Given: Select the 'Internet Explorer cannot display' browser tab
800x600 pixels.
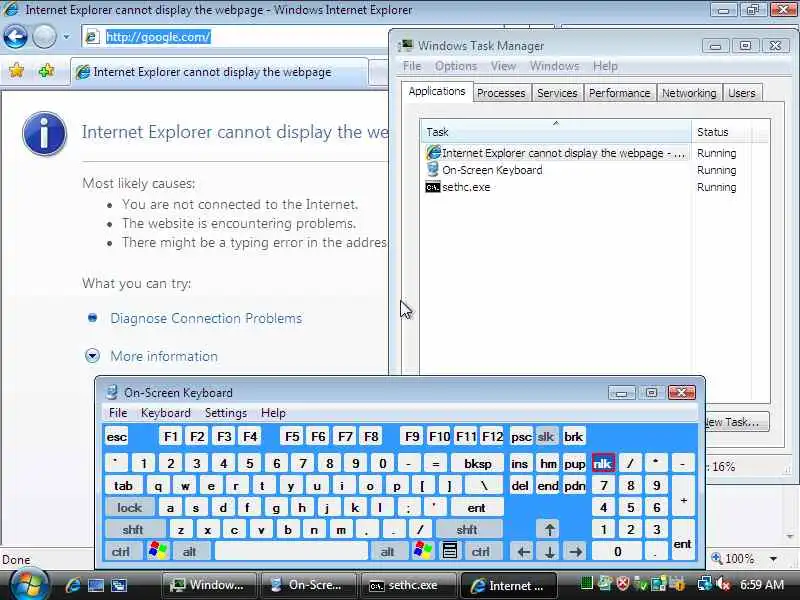Looking at the screenshot, I should click(219, 72).
